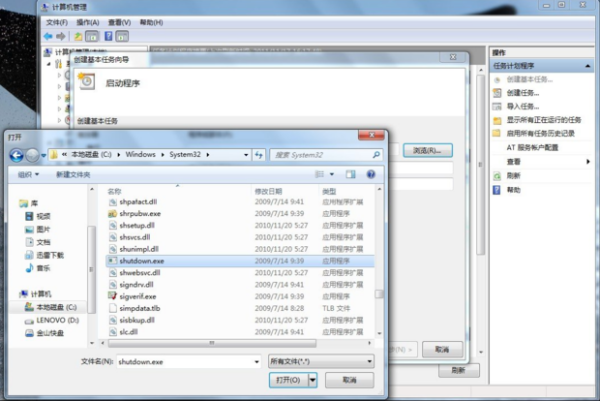Open the recent locations dropdown beside navigation arrows

[x=43, y=155]
